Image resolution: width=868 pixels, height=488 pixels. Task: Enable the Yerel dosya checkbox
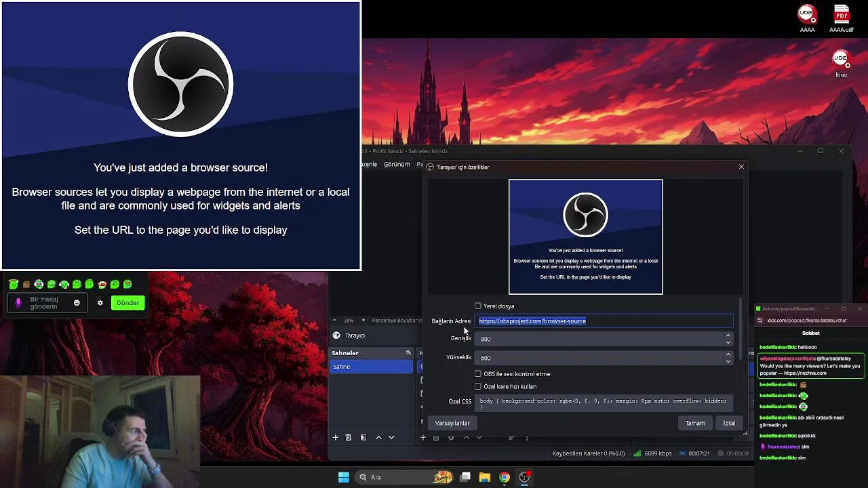click(x=478, y=306)
